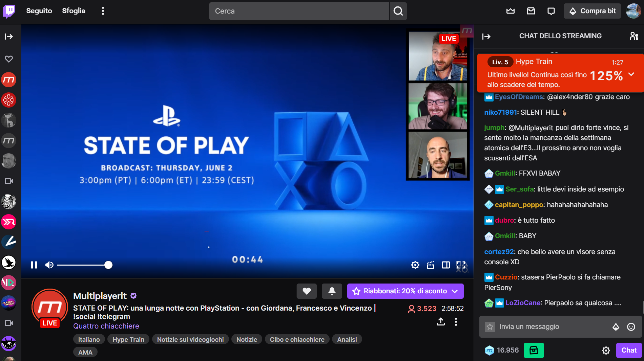Screen dimensions: 644x361
Task: Claim the green channel points chest
Action: pos(534,350)
